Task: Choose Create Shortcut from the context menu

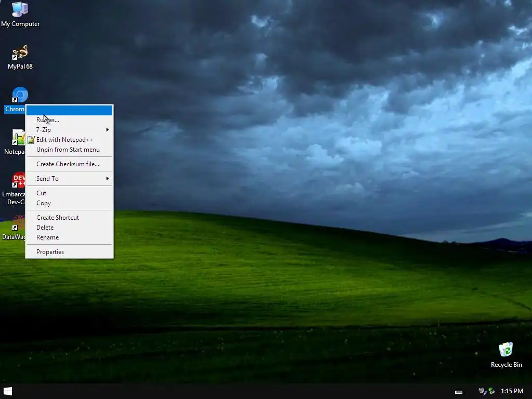Action: tap(69, 218)
